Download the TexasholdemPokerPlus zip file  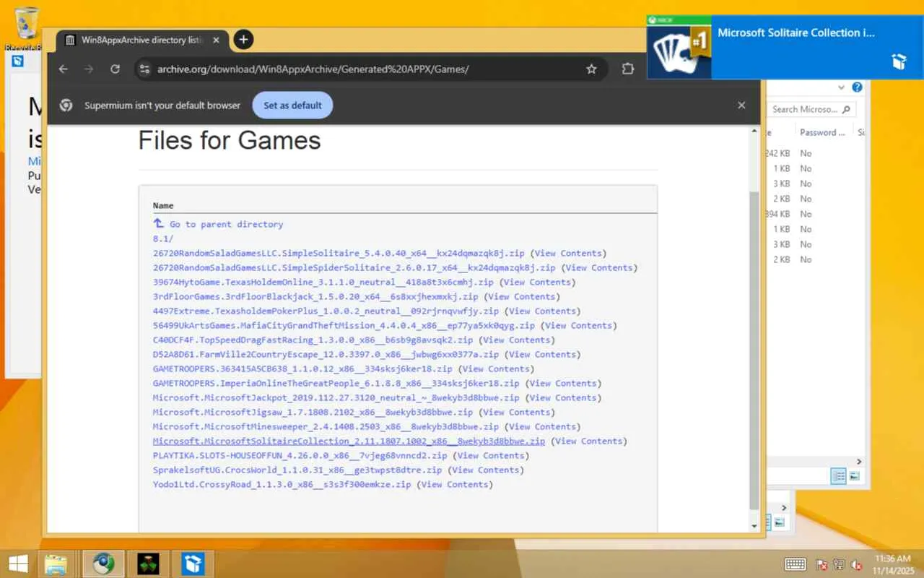pyautogui.click(x=326, y=311)
